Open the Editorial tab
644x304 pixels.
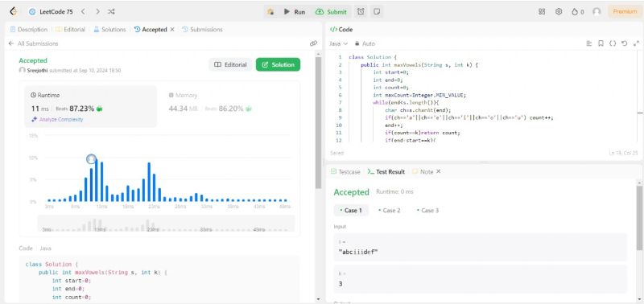click(71, 30)
